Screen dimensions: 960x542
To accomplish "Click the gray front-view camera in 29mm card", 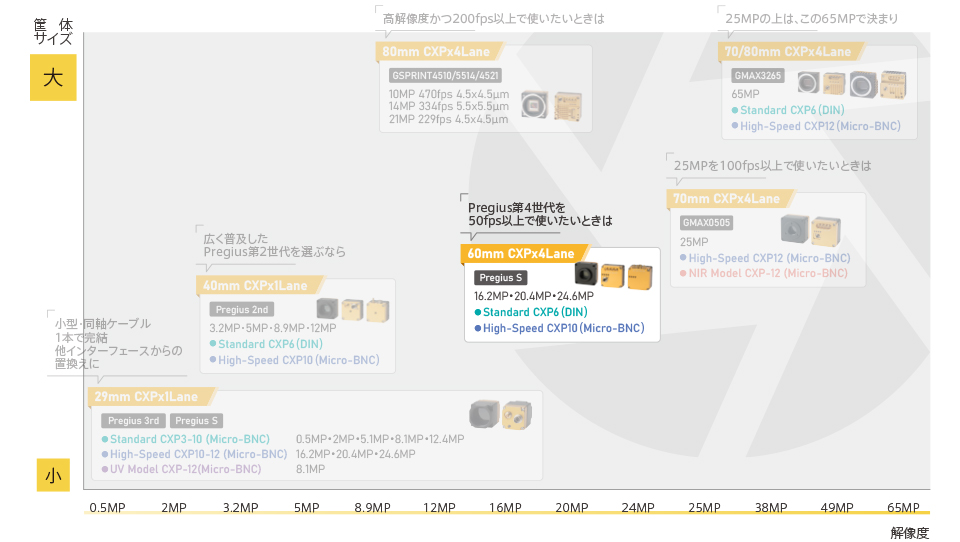I will point(485,413).
